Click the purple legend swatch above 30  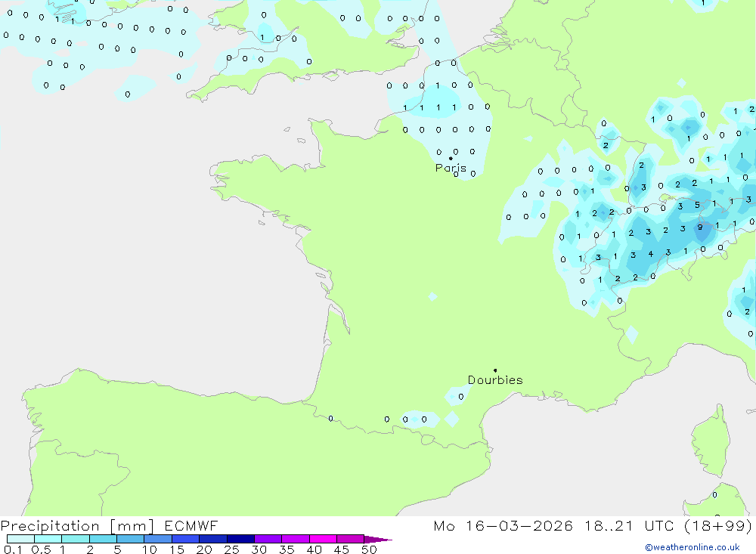(268, 539)
